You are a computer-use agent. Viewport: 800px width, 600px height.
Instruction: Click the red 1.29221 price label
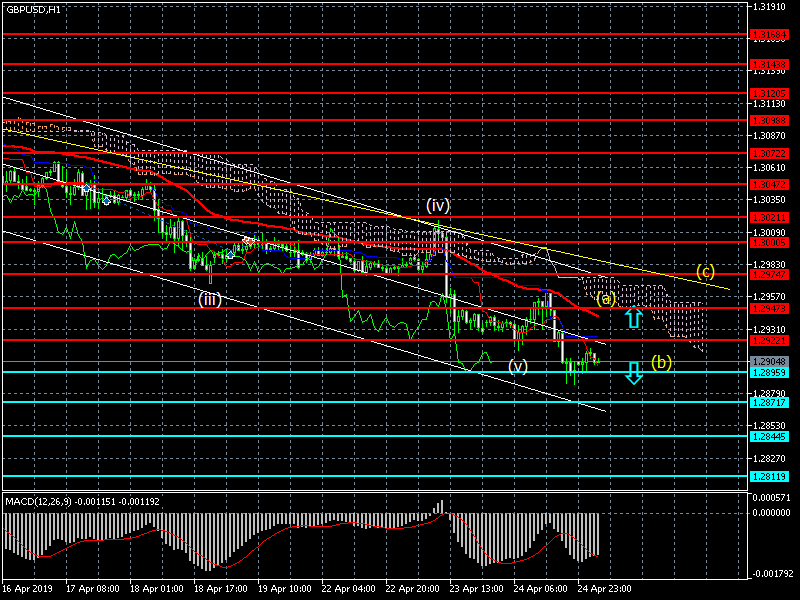click(769, 340)
